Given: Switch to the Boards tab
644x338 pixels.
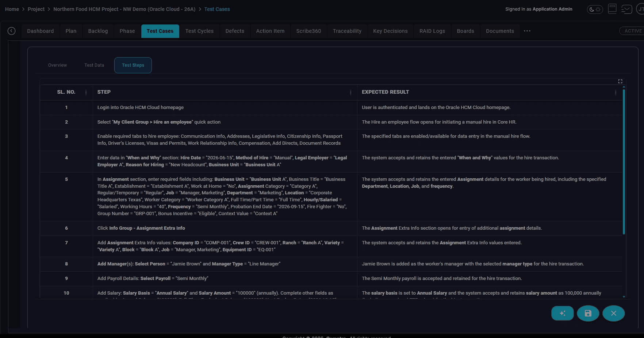Looking at the screenshot, I should (x=465, y=31).
